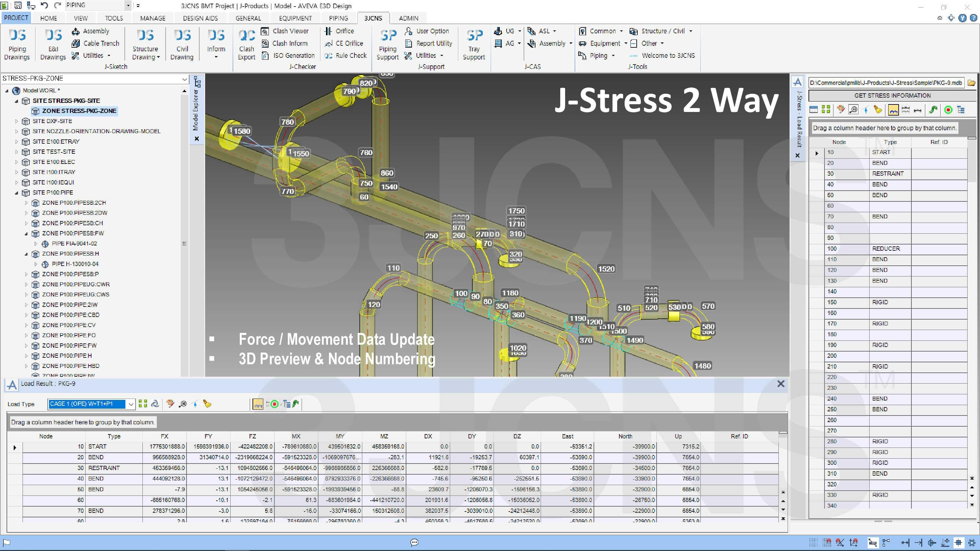Expand ZONE P100:PIPESB:2CH
The image size is (980, 551).
pyautogui.click(x=26, y=203)
